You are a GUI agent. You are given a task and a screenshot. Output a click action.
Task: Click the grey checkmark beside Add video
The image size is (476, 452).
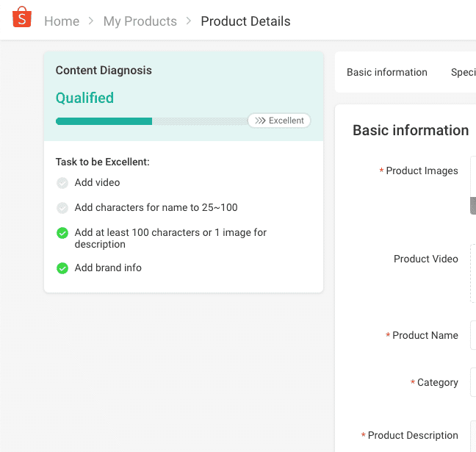pos(62,183)
